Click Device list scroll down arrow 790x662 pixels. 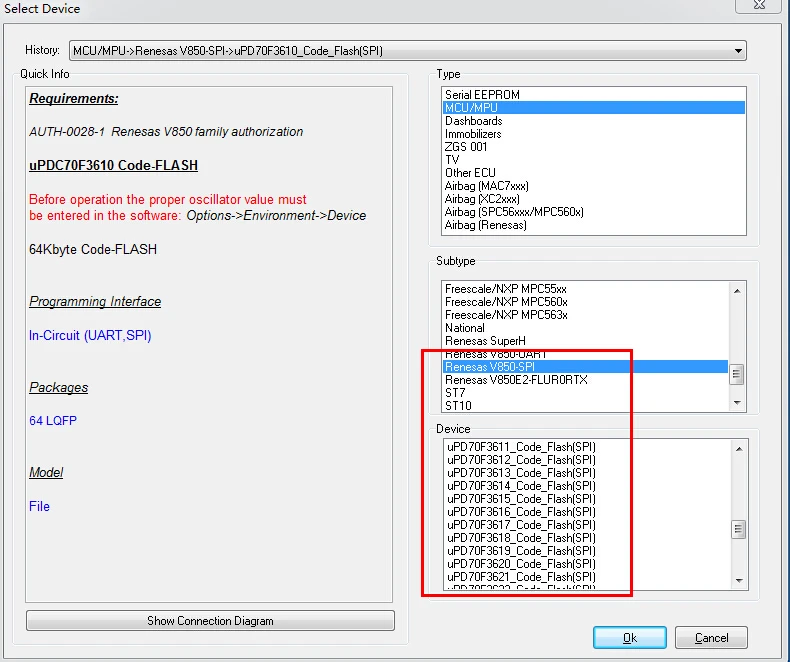tap(739, 580)
